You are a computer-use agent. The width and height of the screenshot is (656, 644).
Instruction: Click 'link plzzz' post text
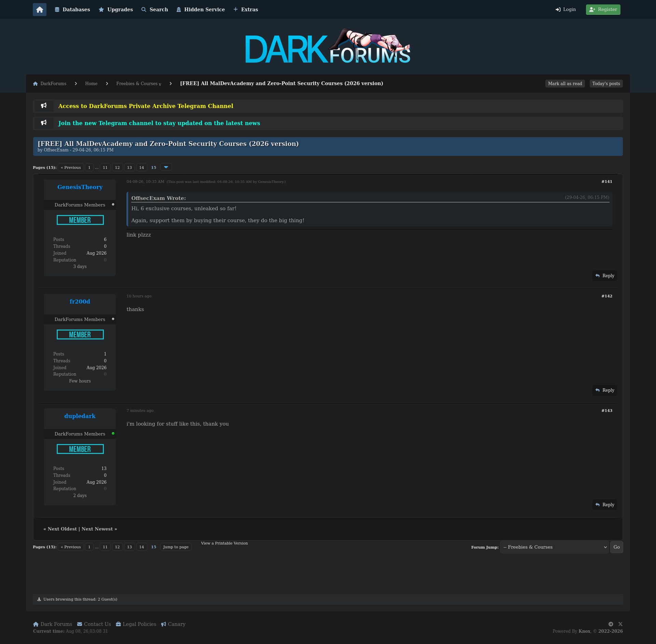tap(139, 235)
